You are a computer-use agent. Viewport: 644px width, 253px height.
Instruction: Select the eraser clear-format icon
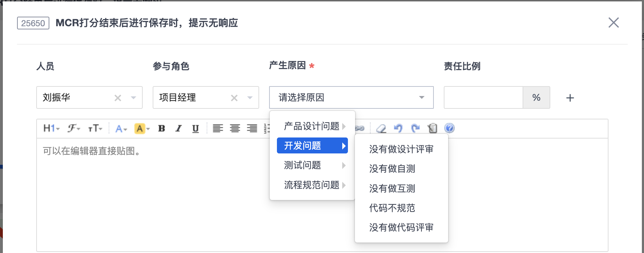(381, 128)
